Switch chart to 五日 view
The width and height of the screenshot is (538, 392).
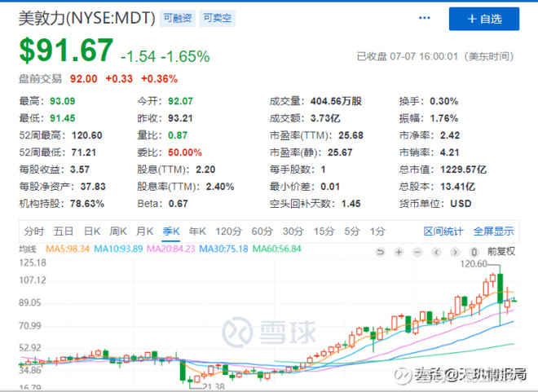(63, 231)
